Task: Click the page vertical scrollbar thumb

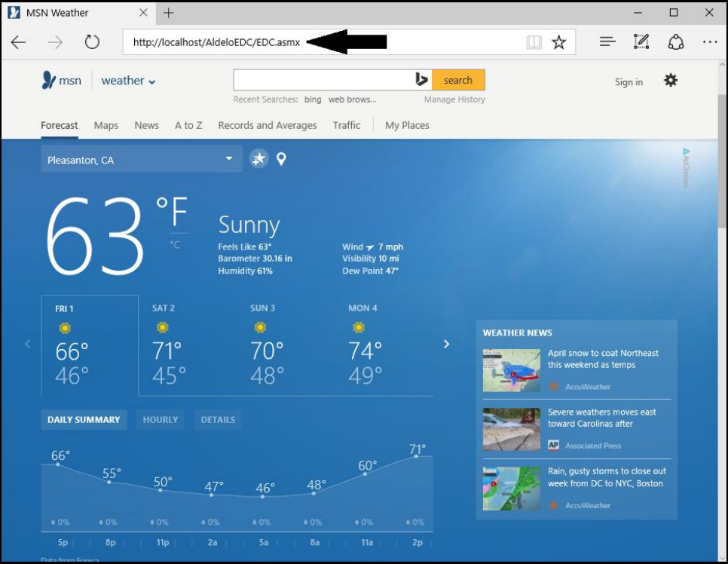Action: pyautogui.click(x=722, y=161)
